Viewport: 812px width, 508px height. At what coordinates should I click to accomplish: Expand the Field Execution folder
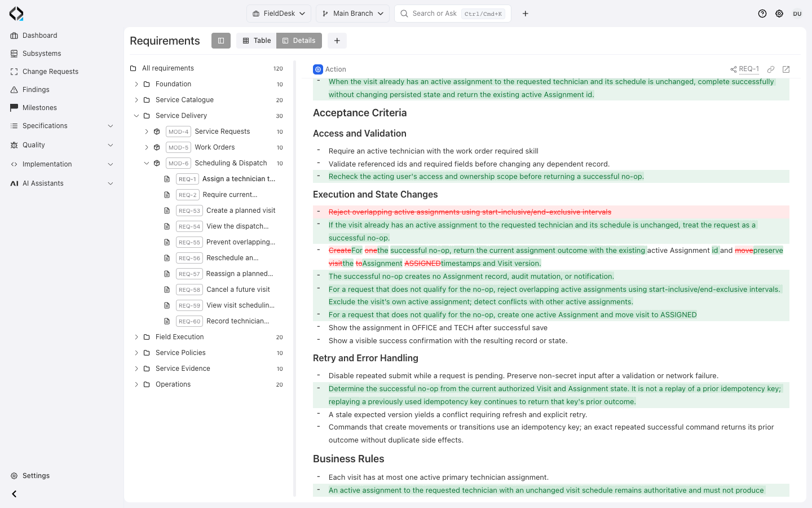click(136, 337)
